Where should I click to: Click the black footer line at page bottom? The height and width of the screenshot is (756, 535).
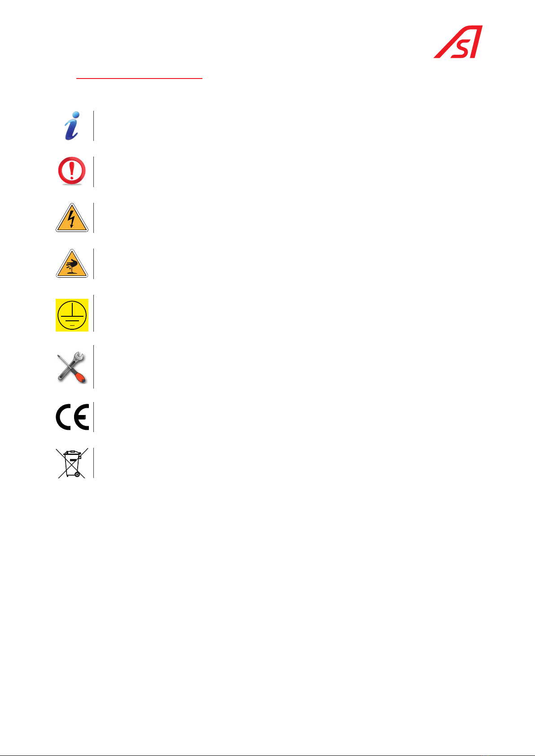[267, 755]
